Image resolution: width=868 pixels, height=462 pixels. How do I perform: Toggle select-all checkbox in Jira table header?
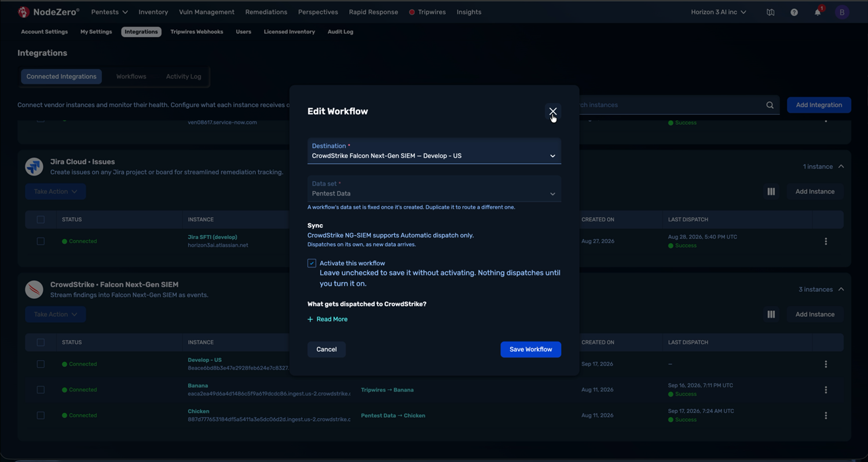click(x=41, y=219)
